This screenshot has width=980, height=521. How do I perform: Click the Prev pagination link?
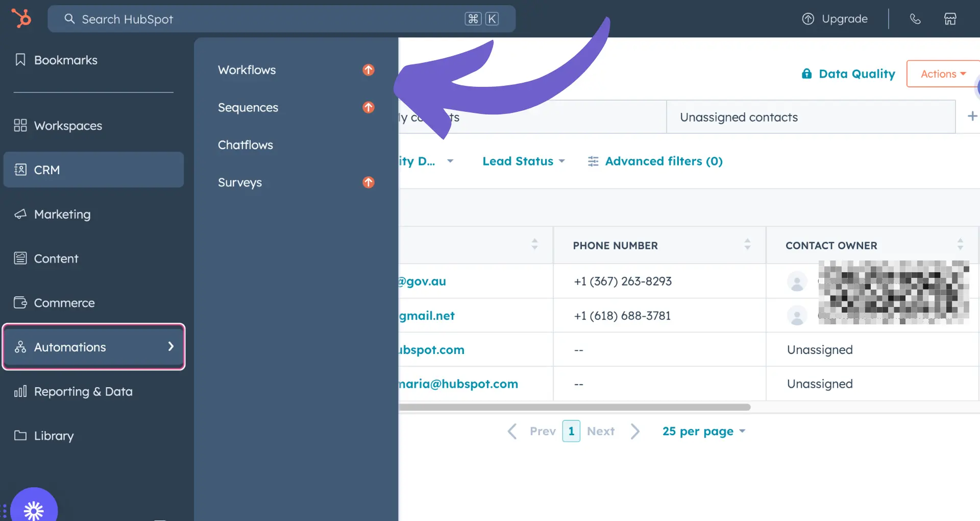pos(543,431)
